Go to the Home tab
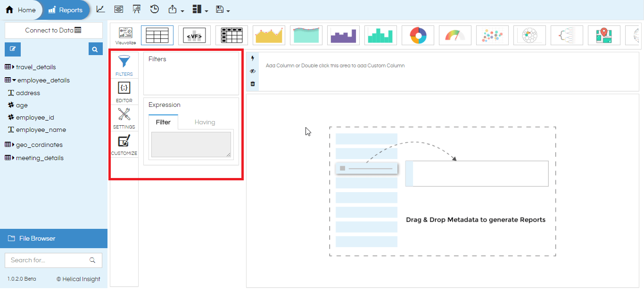Image resolution: width=644 pixels, height=291 pixels. [21, 10]
